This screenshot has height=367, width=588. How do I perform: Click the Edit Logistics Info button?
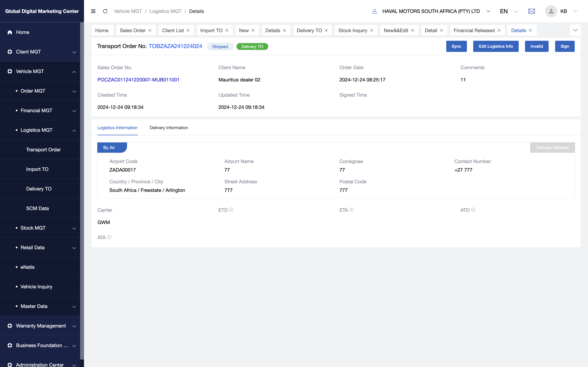pos(495,46)
